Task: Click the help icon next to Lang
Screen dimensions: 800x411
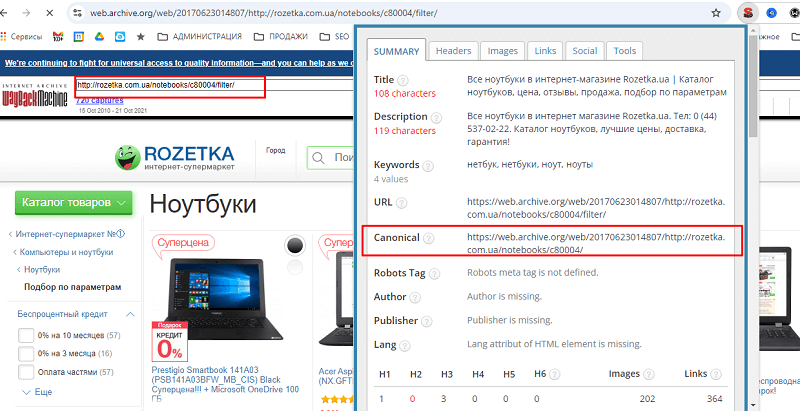Action: click(405, 346)
